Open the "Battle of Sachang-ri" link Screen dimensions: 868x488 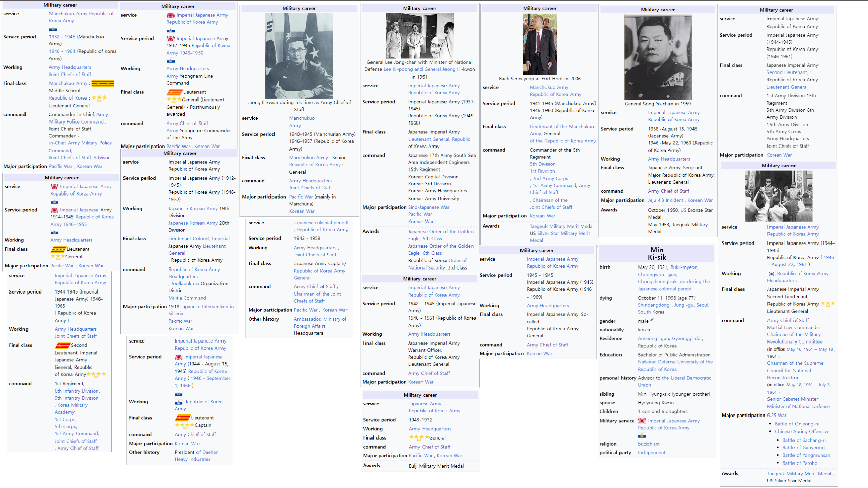coord(804,440)
